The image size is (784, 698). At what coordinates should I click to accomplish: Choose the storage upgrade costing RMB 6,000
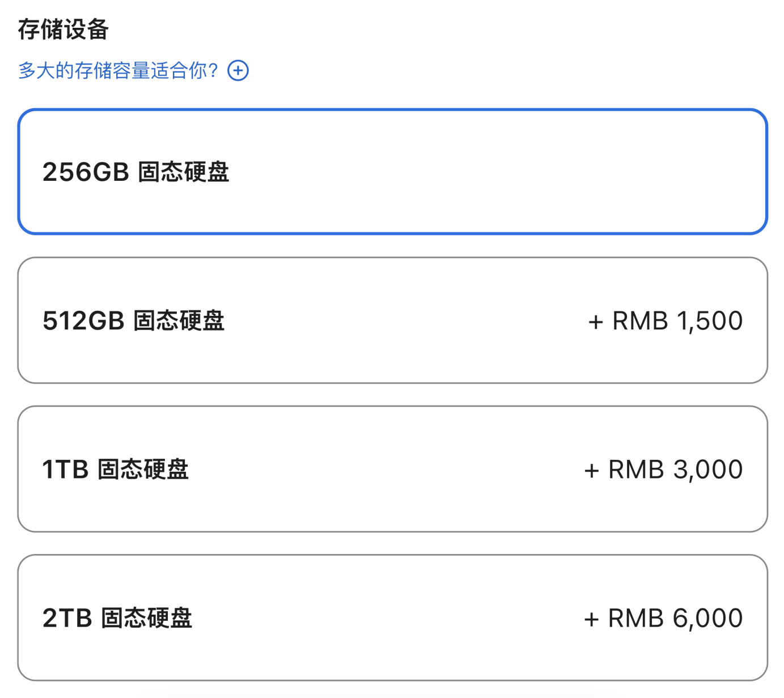pyautogui.click(x=392, y=617)
